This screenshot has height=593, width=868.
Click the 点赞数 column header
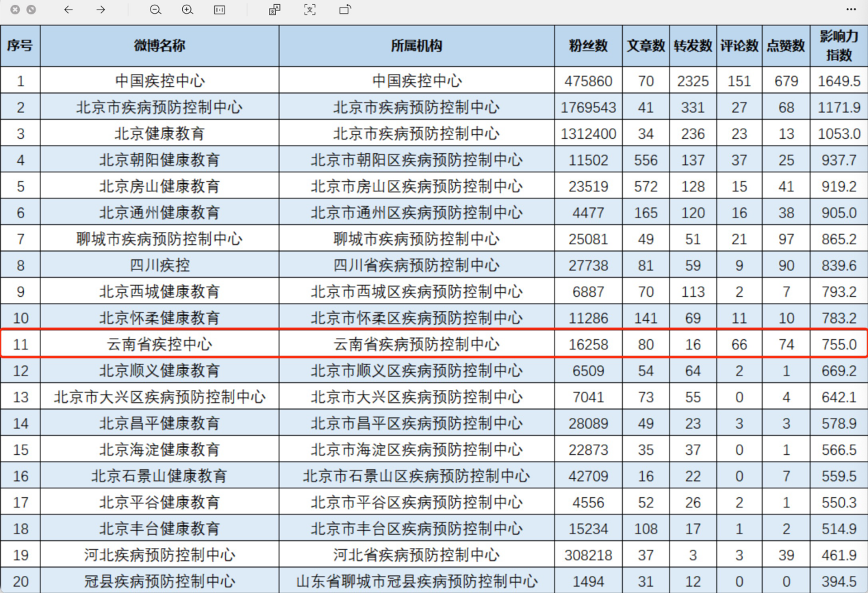click(x=786, y=47)
